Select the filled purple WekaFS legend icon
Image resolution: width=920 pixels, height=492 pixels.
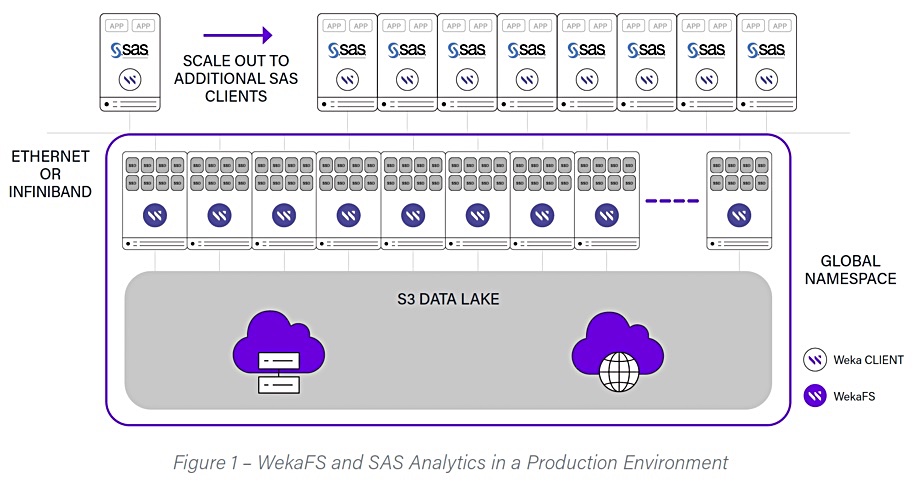pyautogui.click(x=815, y=396)
